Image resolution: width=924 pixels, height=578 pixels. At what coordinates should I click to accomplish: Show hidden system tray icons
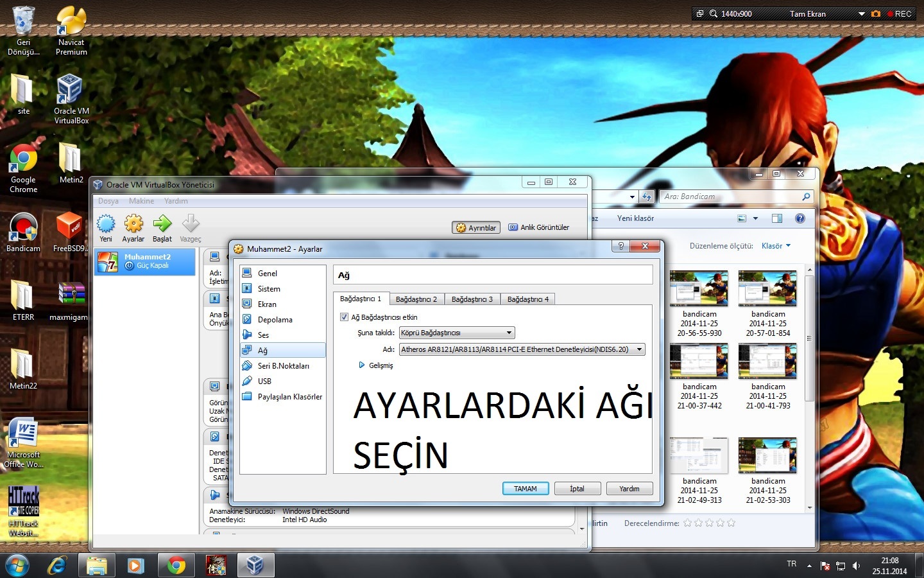[809, 566]
